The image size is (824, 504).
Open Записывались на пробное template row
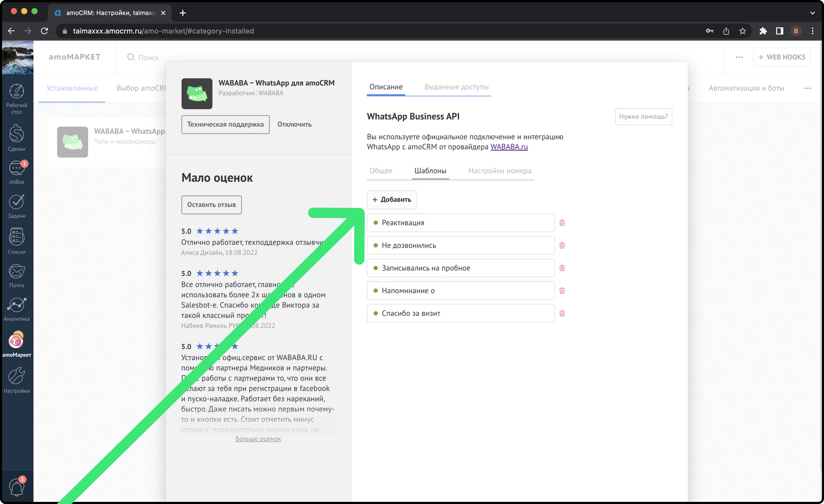click(x=461, y=268)
